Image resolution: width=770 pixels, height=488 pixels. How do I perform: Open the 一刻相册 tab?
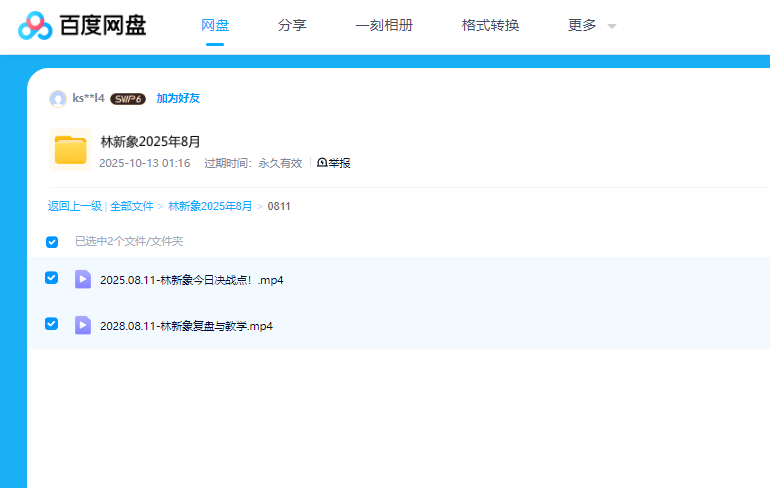[384, 25]
